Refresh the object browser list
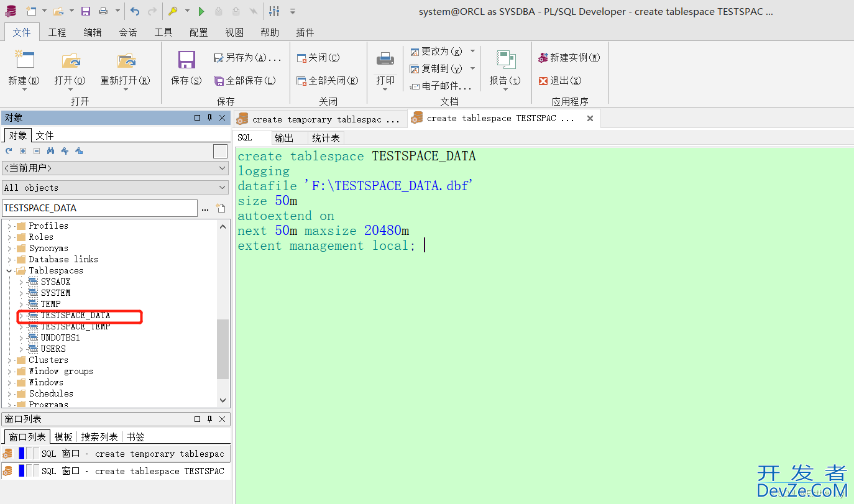 coord(9,151)
